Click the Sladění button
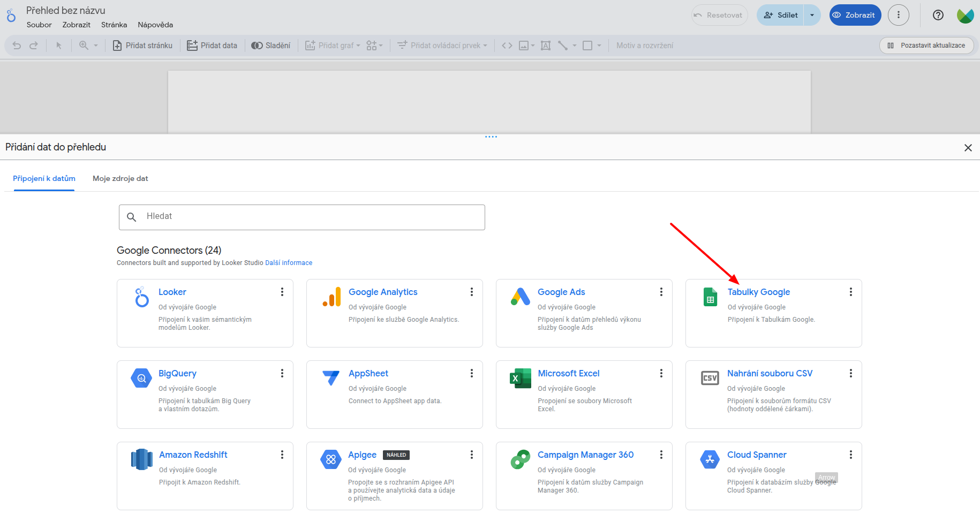The width and height of the screenshot is (980, 514). click(x=271, y=46)
